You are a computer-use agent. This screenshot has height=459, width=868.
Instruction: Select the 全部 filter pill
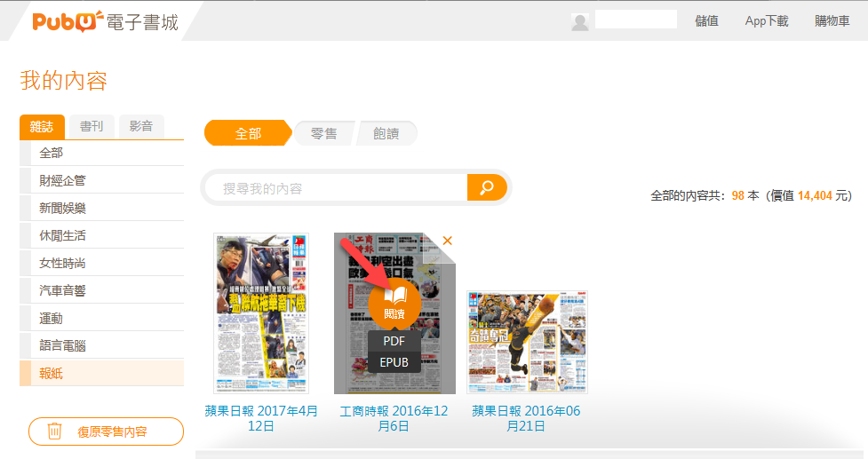[248, 133]
